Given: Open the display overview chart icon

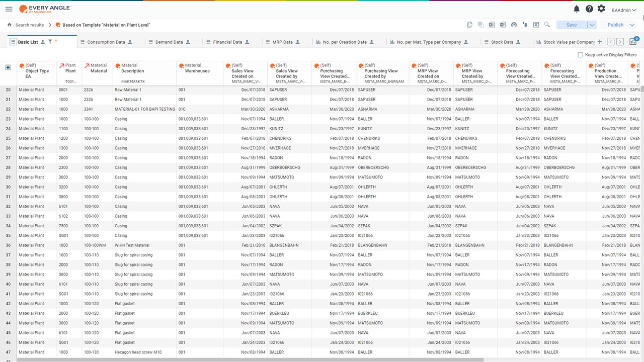Looking at the screenshot, I should tap(633, 42).
